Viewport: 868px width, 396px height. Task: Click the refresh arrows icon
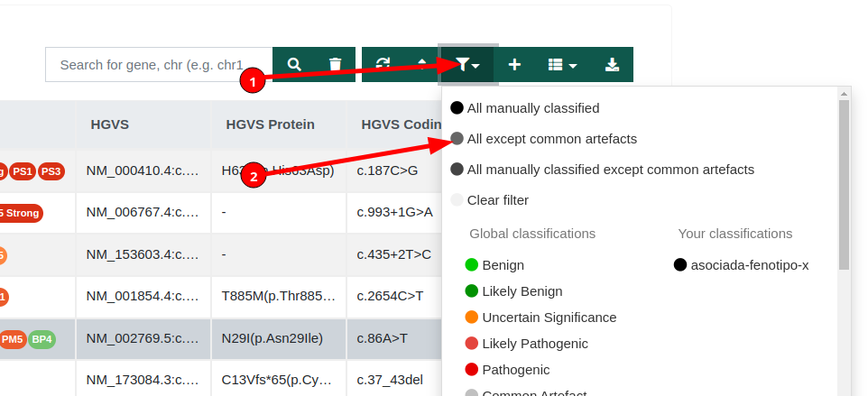coord(383,65)
